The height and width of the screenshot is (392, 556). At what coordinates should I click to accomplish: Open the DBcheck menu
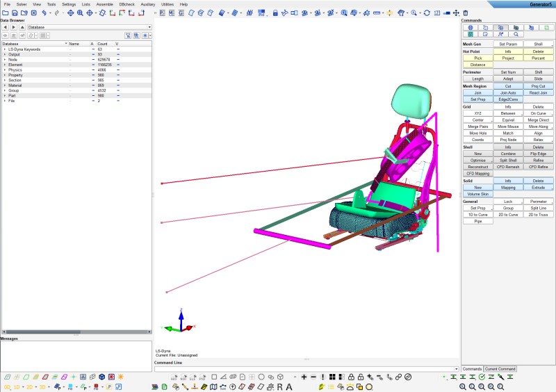(127, 4)
